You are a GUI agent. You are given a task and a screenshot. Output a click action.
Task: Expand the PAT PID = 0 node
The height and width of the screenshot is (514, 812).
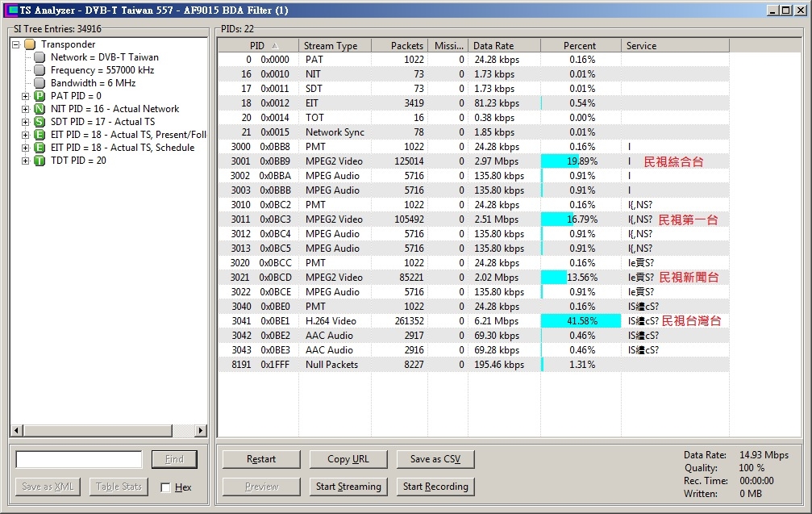pos(25,96)
